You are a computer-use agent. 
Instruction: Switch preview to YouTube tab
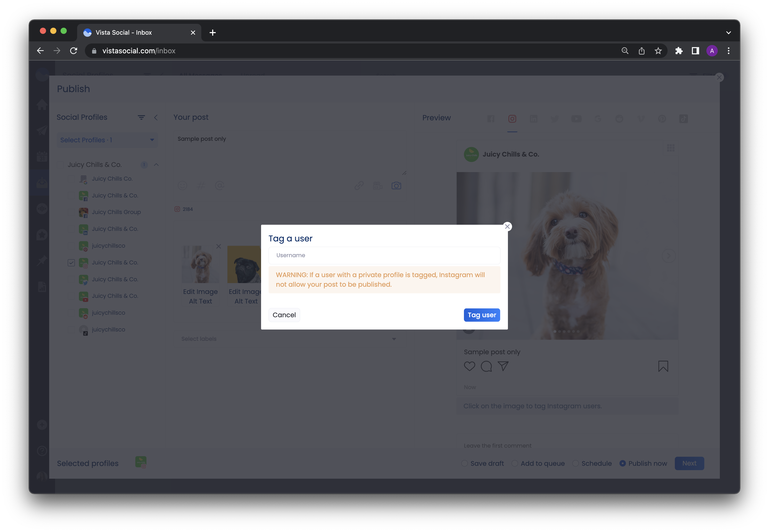[576, 119]
